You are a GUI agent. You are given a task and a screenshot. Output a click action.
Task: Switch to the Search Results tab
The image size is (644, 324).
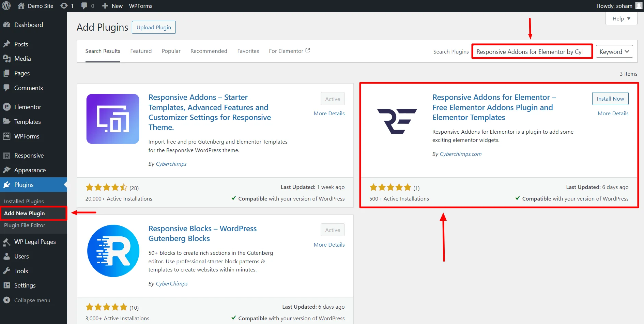103,51
